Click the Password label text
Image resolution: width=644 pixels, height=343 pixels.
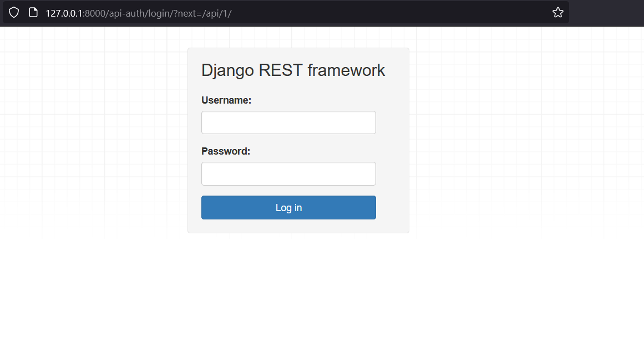(x=225, y=151)
